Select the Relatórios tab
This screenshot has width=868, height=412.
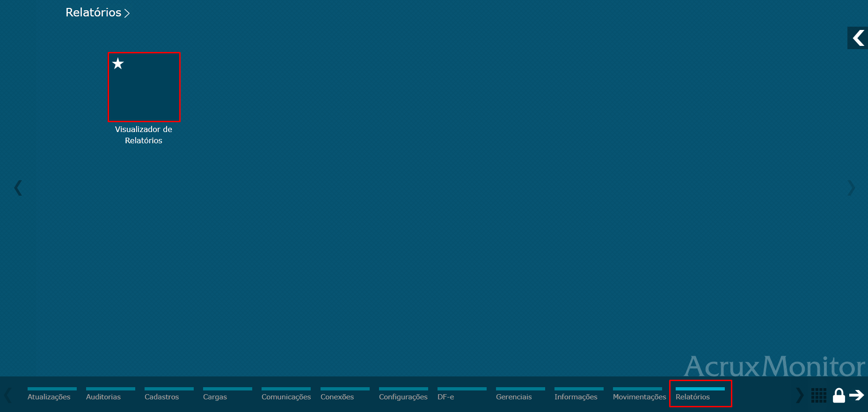coord(700,394)
